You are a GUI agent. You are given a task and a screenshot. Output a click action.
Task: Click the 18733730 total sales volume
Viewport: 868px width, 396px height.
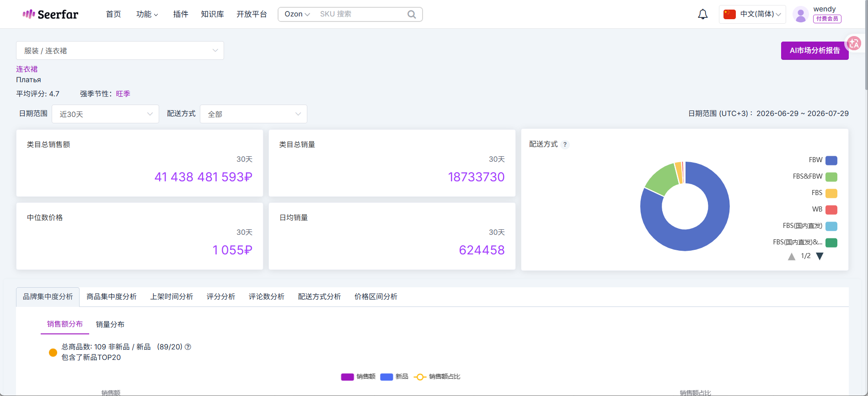pyautogui.click(x=476, y=177)
